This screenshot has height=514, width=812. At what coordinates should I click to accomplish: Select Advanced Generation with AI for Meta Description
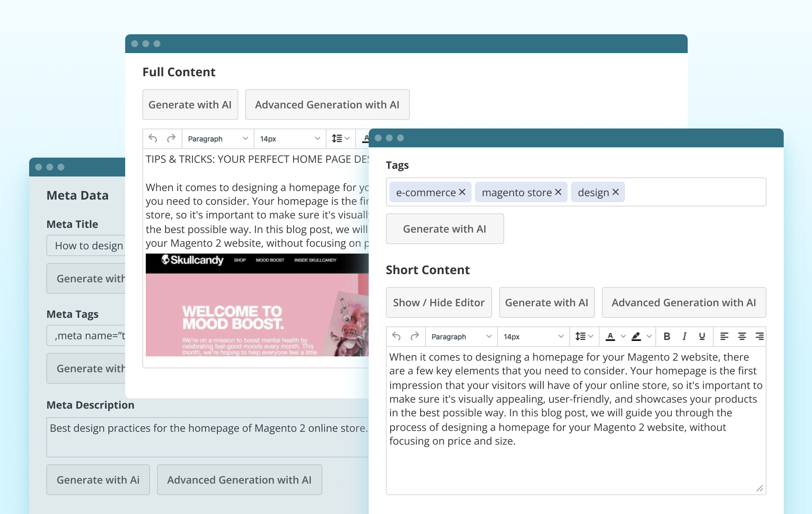pyautogui.click(x=239, y=480)
